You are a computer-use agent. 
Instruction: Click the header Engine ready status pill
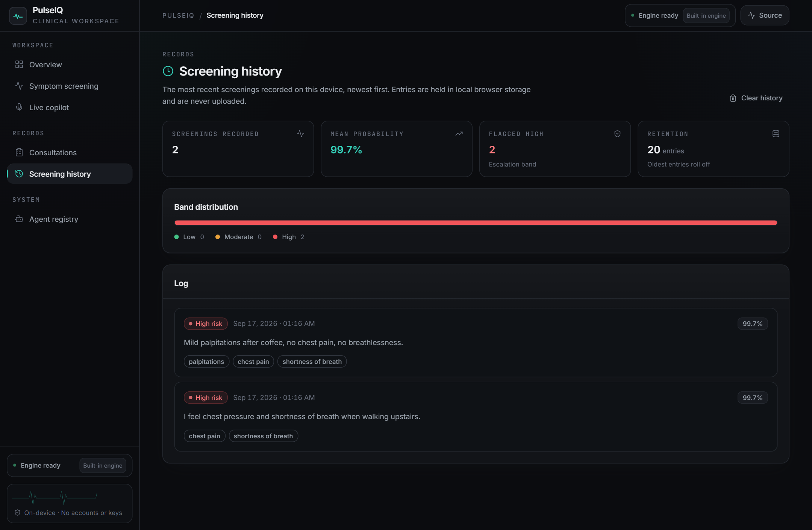680,15
